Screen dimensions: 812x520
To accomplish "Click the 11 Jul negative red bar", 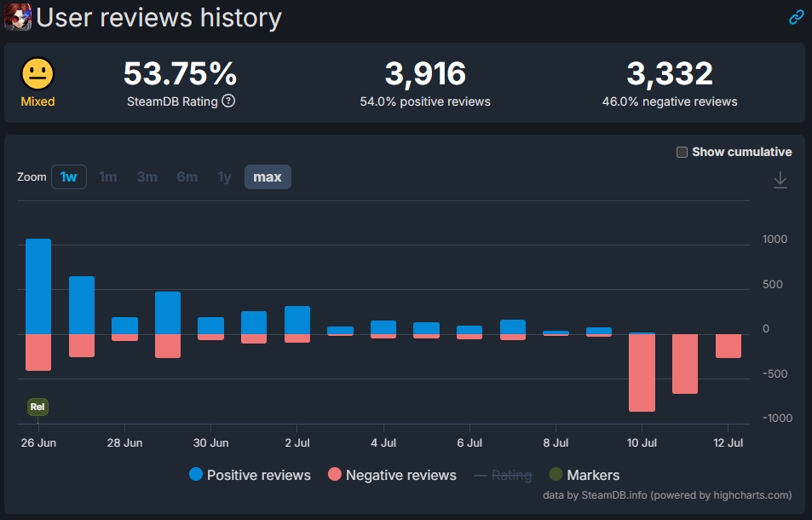I will click(684, 364).
